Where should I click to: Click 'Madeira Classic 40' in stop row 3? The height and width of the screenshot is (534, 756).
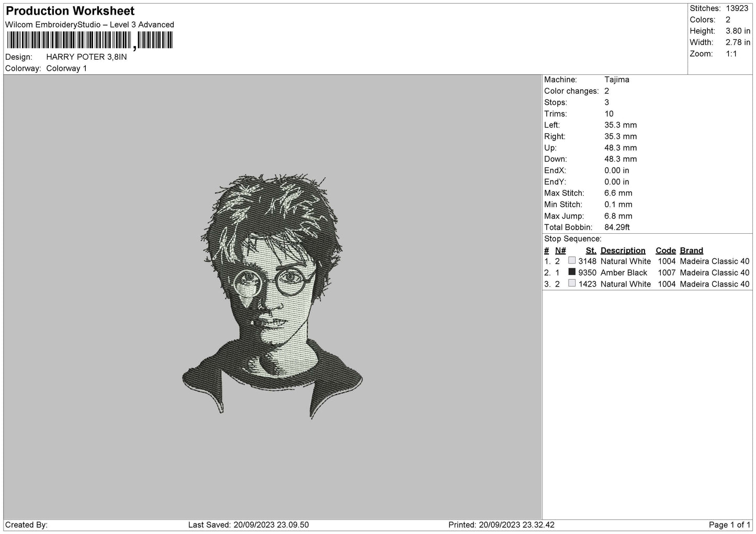pos(715,284)
